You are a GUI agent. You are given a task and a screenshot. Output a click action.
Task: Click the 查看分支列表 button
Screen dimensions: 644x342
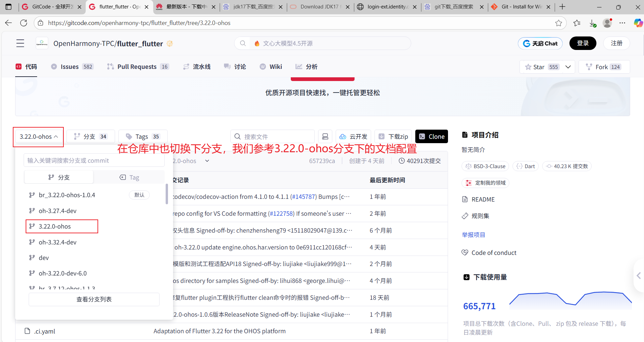[x=94, y=299]
